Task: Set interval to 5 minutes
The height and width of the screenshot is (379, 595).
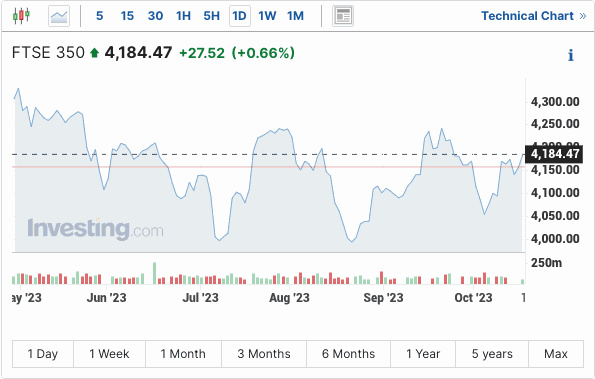Action: (99, 16)
